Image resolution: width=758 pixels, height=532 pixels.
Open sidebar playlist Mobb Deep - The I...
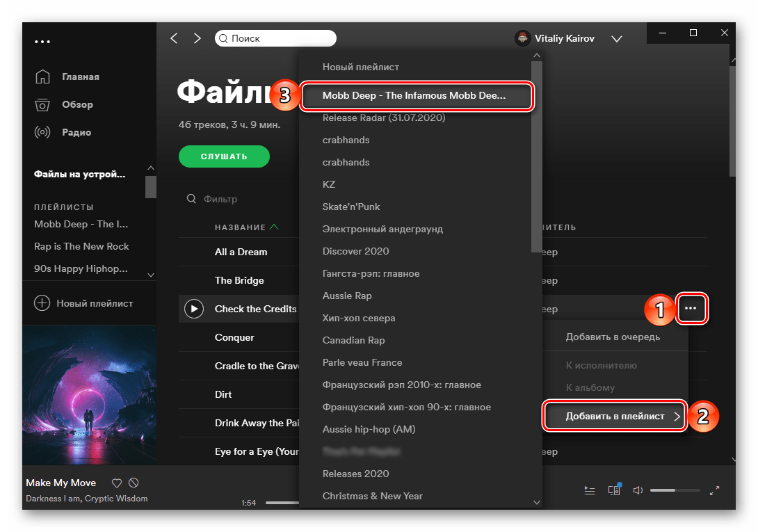point(81,224)
